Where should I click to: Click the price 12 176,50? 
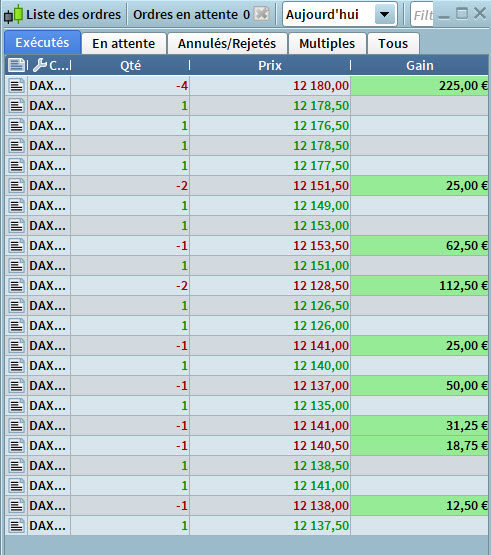tap(321, 126)
